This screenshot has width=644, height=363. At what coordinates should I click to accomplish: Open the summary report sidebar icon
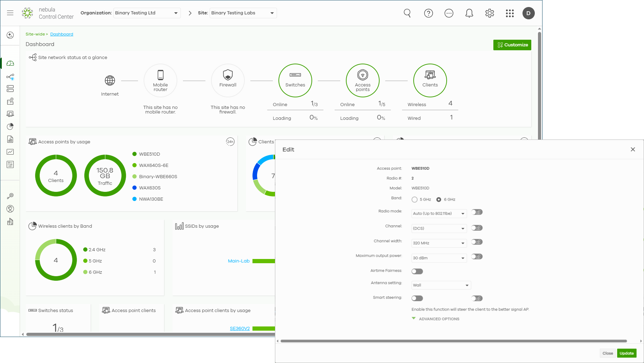(x=10, y=139)
